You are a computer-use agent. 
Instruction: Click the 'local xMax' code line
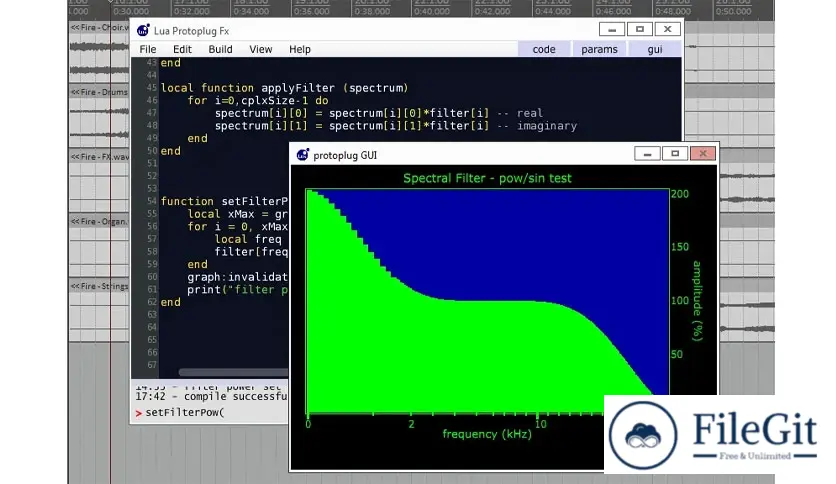(237, 214)
